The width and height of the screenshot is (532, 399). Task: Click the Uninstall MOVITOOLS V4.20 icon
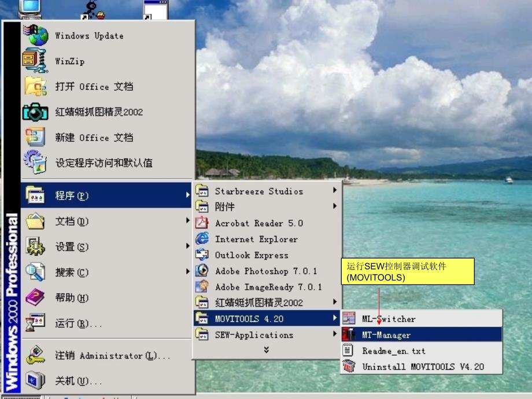coord(349,366)
